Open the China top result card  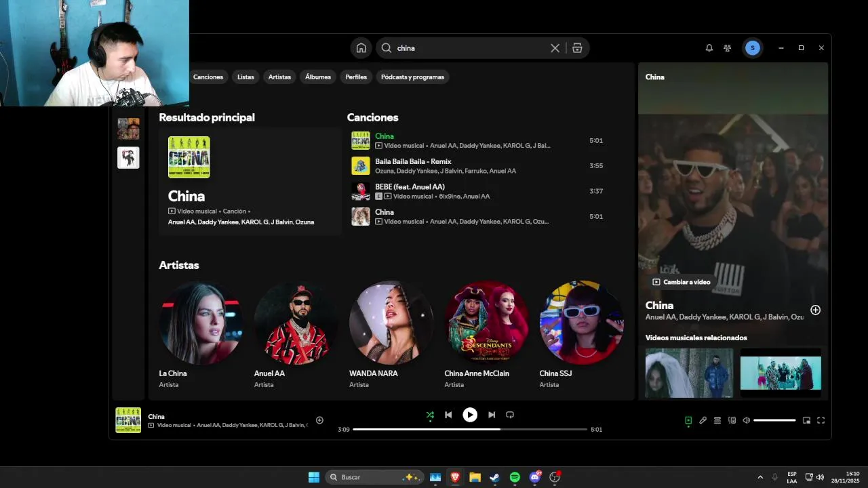[250, 182]
